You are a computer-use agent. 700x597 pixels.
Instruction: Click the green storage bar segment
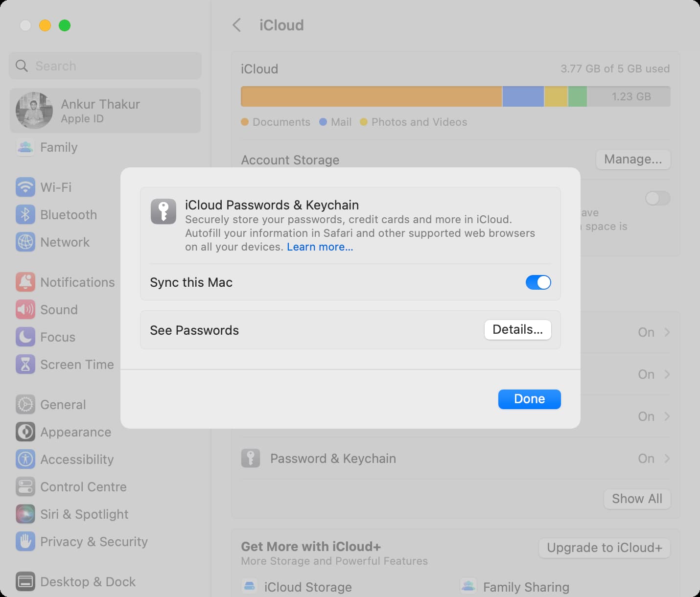(578, 96)
